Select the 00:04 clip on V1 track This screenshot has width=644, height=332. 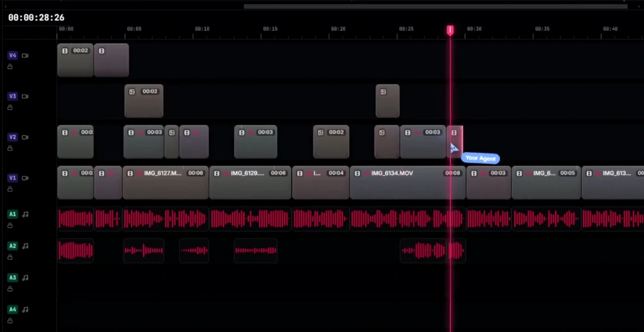pyautogui.click(x=320, y=183)
